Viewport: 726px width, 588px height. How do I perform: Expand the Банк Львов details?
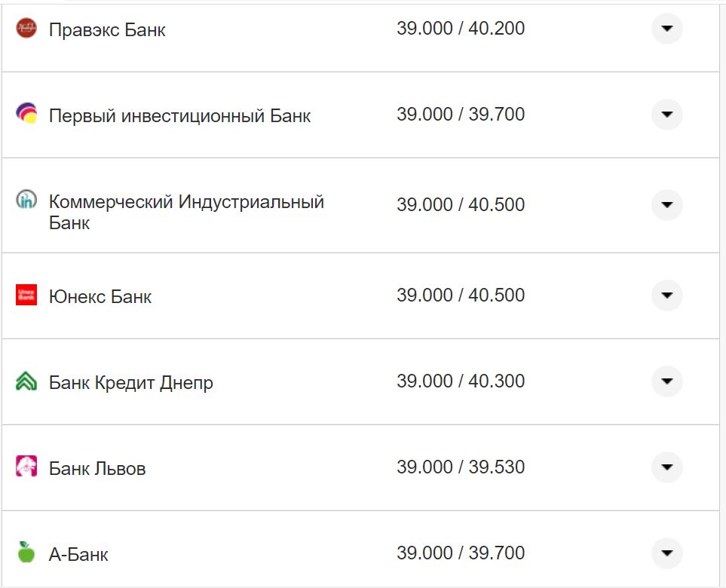click(666, 467)
